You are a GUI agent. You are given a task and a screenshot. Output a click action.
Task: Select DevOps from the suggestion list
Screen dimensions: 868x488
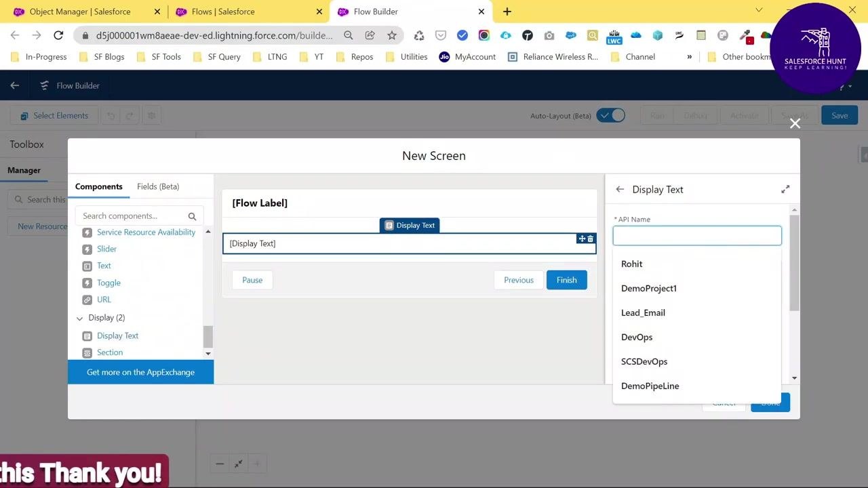[697, 337]
